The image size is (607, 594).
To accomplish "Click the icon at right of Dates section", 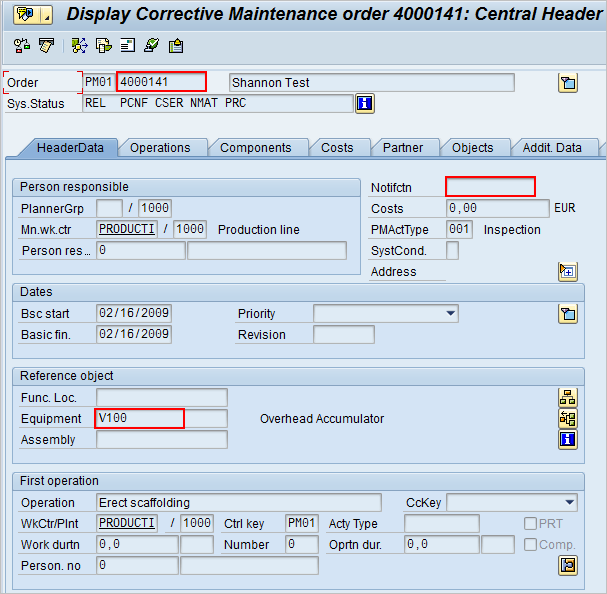I will tap(568, 314).
